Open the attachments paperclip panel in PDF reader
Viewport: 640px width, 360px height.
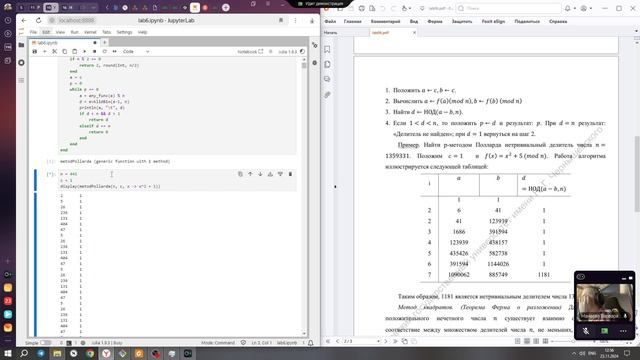pos(327,95)
